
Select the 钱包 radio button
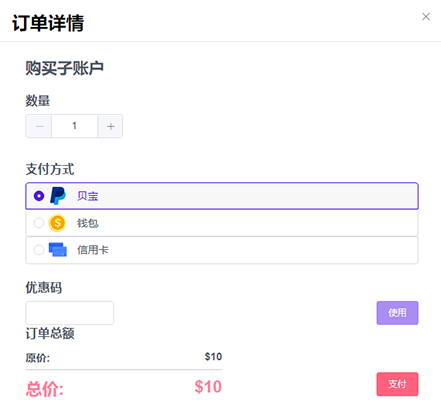[x=39, y=223]
